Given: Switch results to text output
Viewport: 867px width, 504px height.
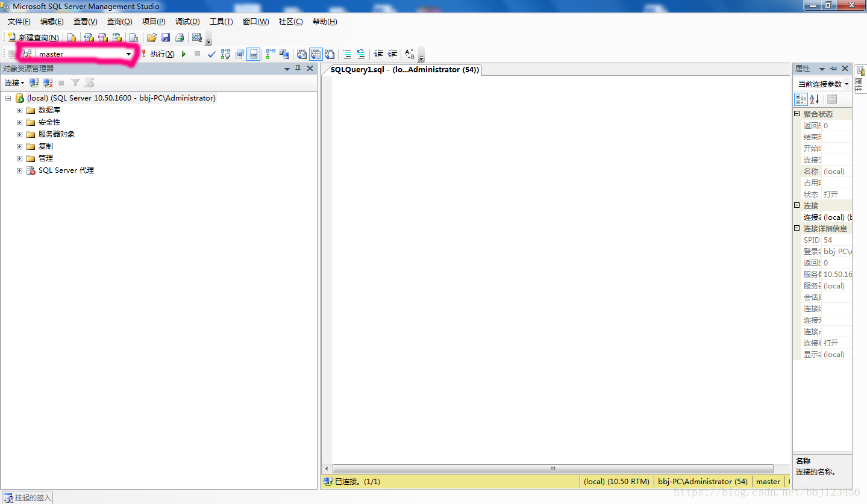Looking at the screenshot, I should coord(302,54).
